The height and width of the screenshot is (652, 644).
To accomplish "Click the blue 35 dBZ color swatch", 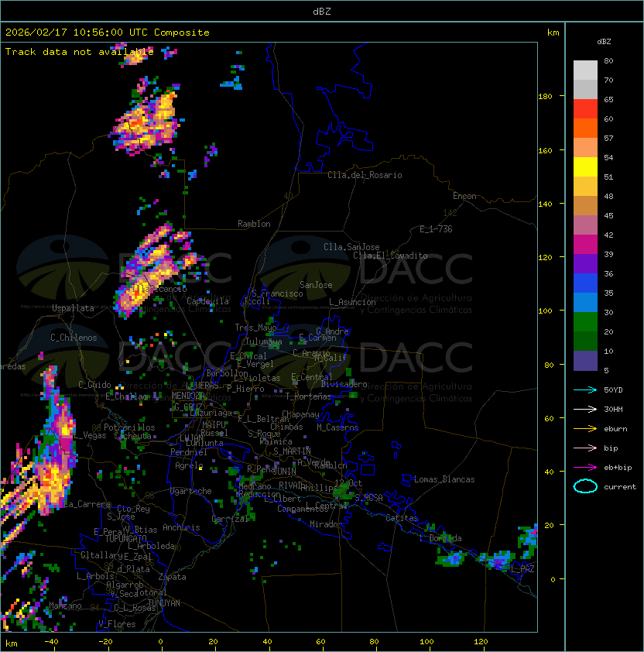I will pos(585,283).
